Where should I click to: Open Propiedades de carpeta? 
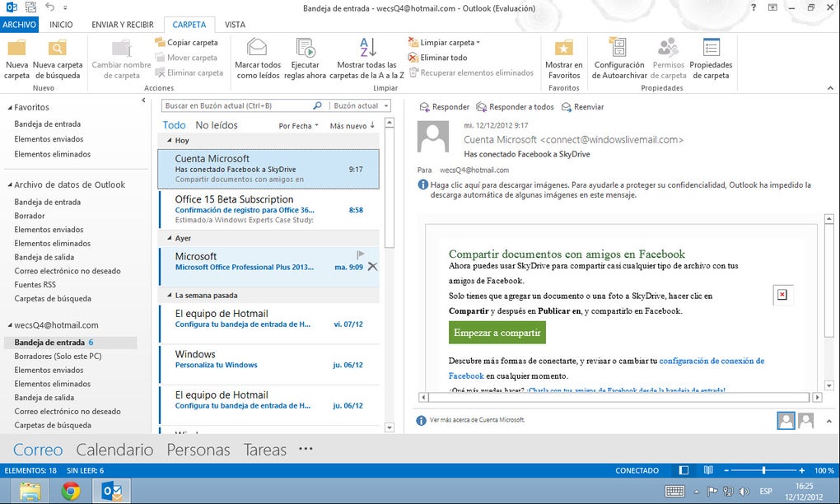tap(711, 59)
